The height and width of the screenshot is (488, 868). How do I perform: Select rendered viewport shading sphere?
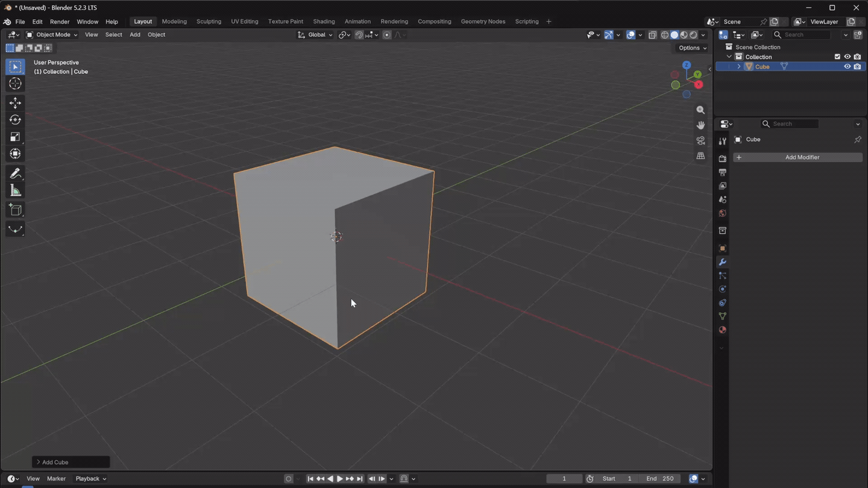[x=694, y=35]
